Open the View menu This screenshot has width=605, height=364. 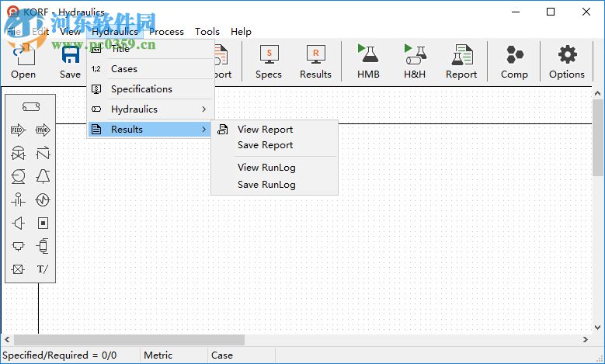tap(70, 32)
